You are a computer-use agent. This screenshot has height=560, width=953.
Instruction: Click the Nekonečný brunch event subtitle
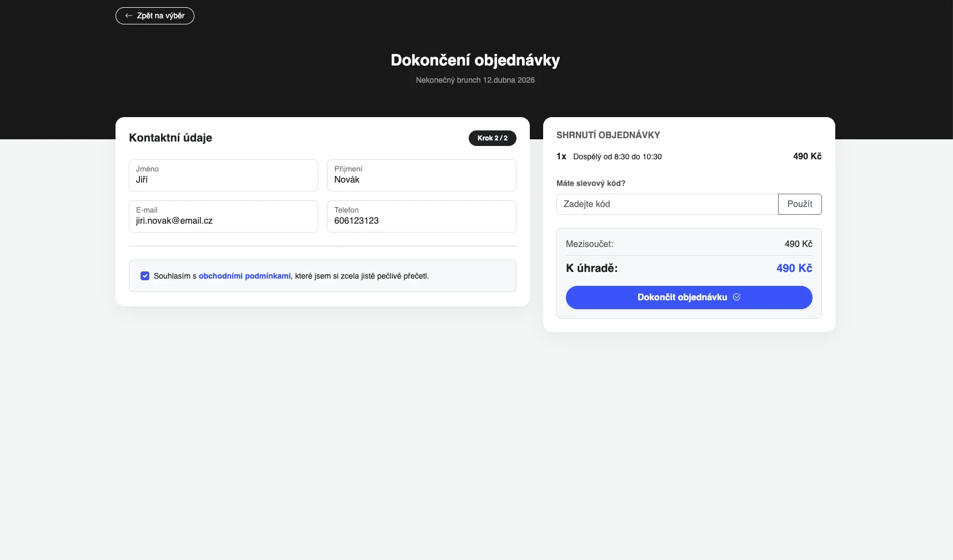(x=475, y=80)
